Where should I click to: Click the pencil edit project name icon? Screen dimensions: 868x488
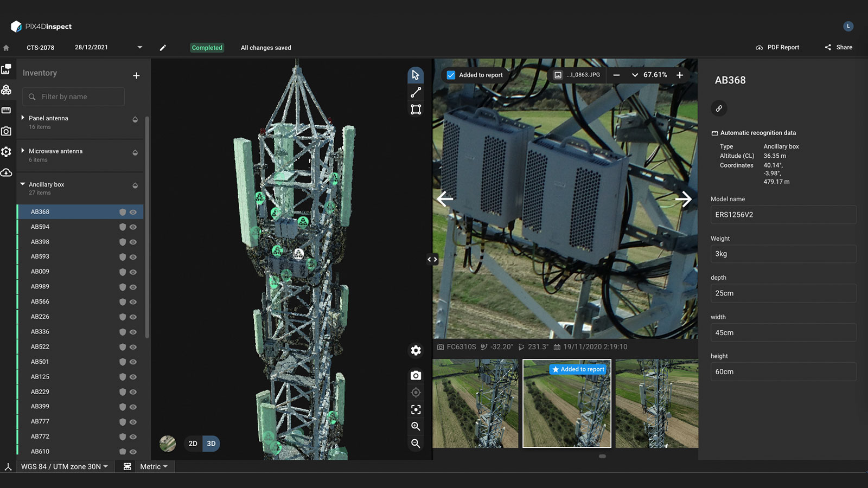tap(163, 48)
